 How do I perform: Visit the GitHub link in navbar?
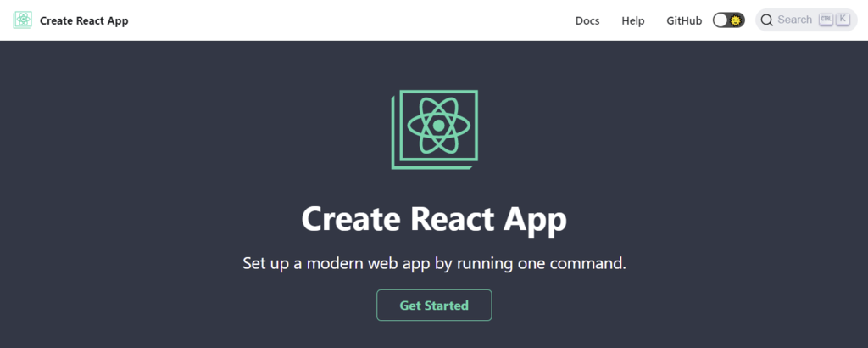coord(684,20)
